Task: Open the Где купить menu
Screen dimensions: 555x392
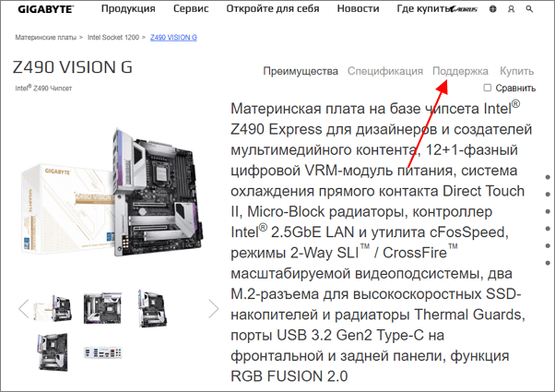Action: [x=424, y=8]
